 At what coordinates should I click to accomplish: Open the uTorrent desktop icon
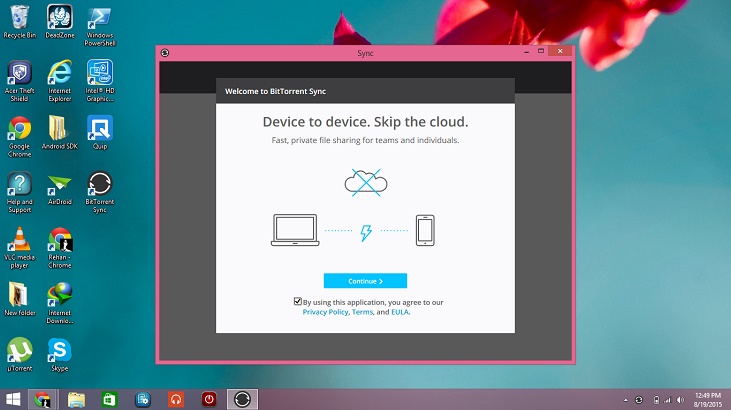click(19, 351)
